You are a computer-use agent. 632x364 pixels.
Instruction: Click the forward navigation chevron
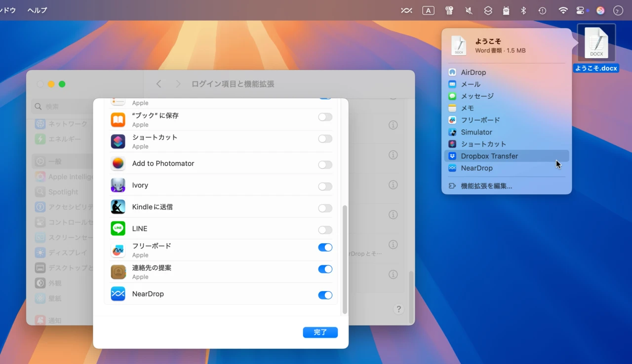[x=178, y=84]
